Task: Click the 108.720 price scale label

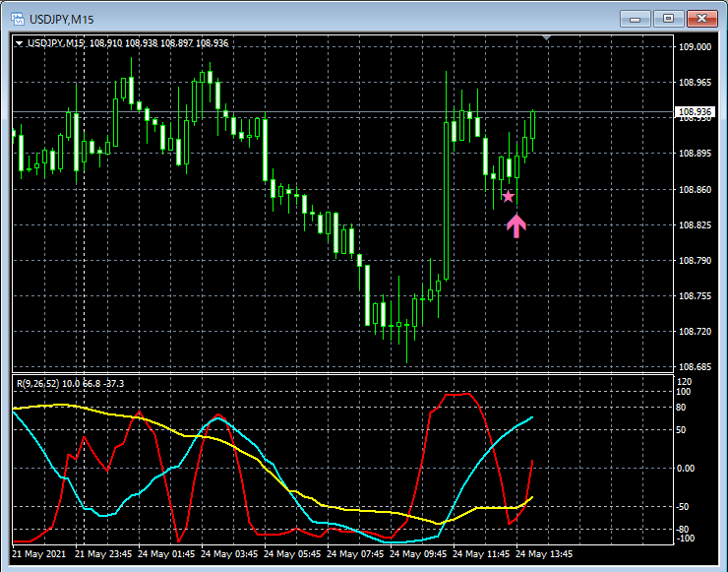Action: [695, 332]
